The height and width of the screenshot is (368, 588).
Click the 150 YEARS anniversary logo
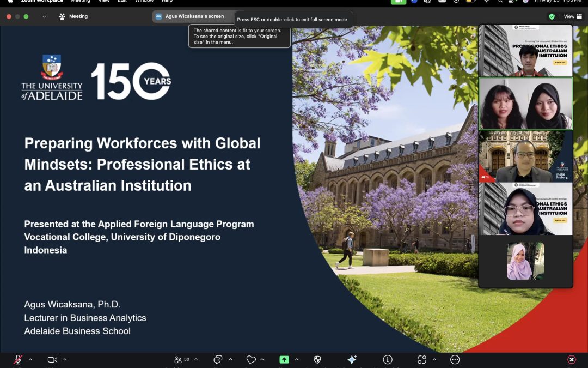tap(131, 81)
